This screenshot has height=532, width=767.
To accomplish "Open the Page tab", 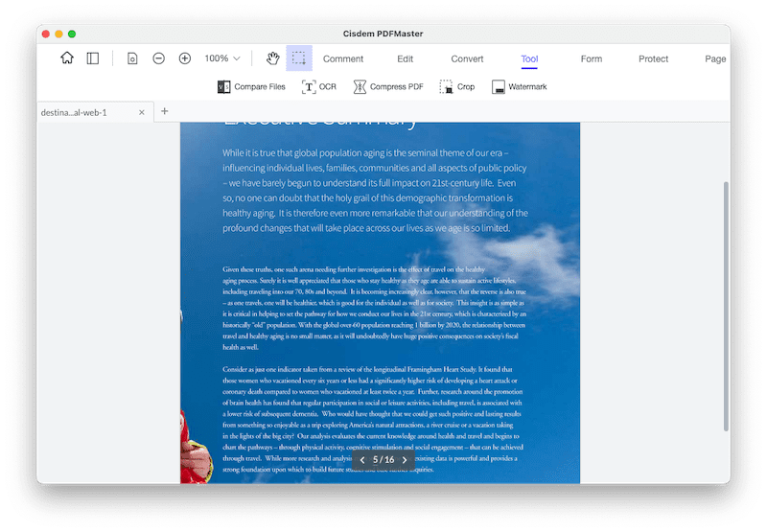I will [715, 59].
